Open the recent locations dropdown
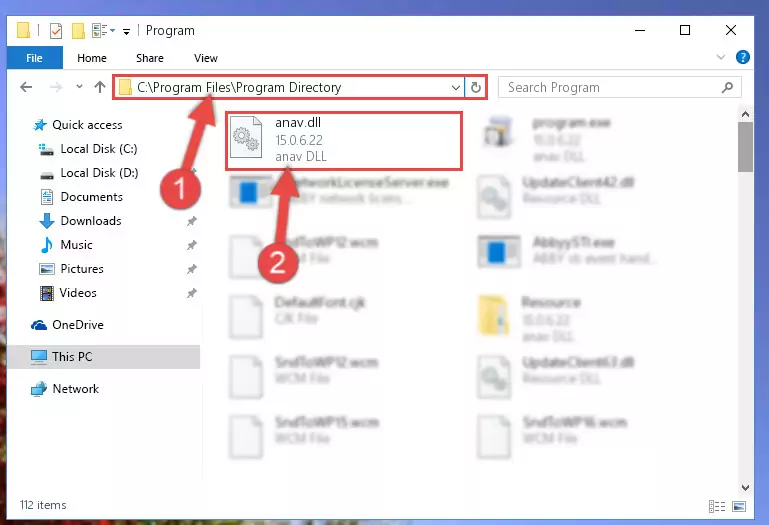The width and height of the screenshot is (769, 525). click(79, 87)
